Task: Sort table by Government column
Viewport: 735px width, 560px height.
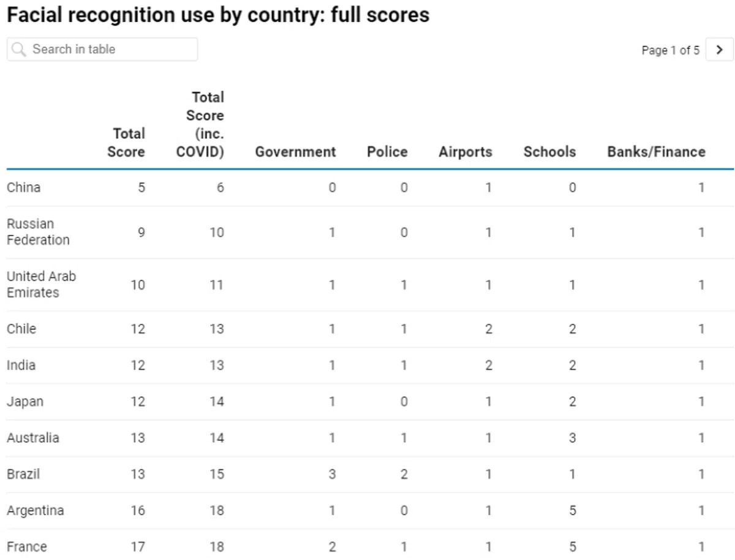Action: [295, 152]
